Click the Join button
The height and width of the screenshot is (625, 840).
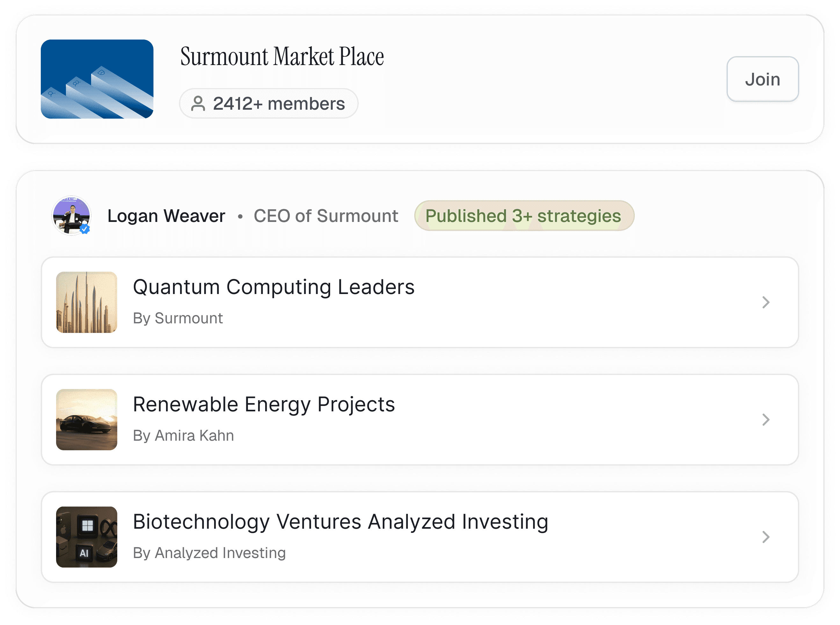click(x=762, y=79)
